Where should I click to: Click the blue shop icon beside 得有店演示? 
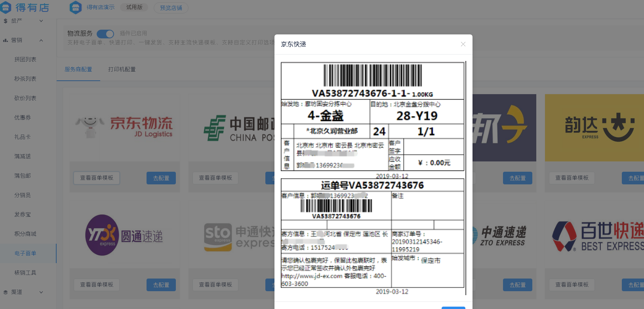pos(75,7)
